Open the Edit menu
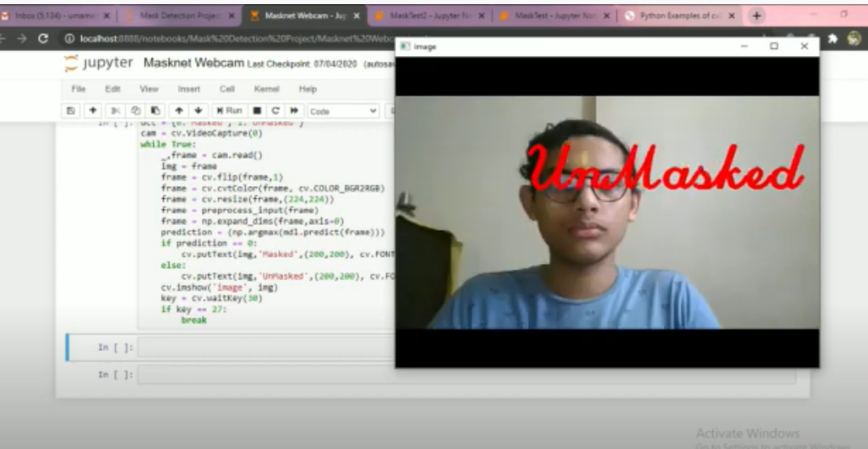This screenshot has height=449, width=868. coord(113,89)
